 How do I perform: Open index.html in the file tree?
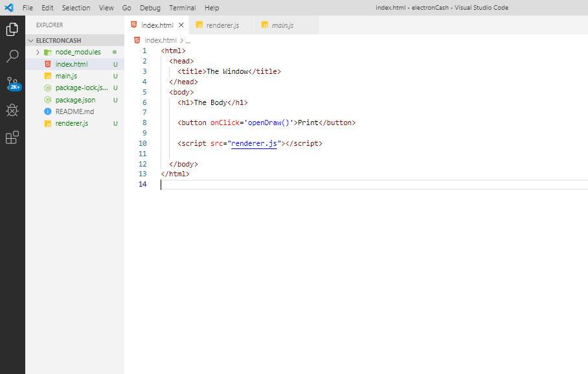71,64
